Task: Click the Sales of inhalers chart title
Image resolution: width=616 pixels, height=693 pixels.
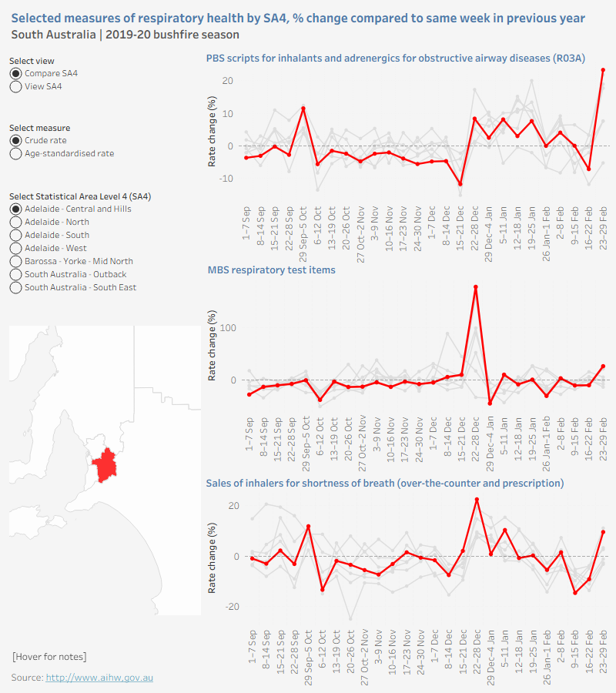Action: click(x=385, y=483)
